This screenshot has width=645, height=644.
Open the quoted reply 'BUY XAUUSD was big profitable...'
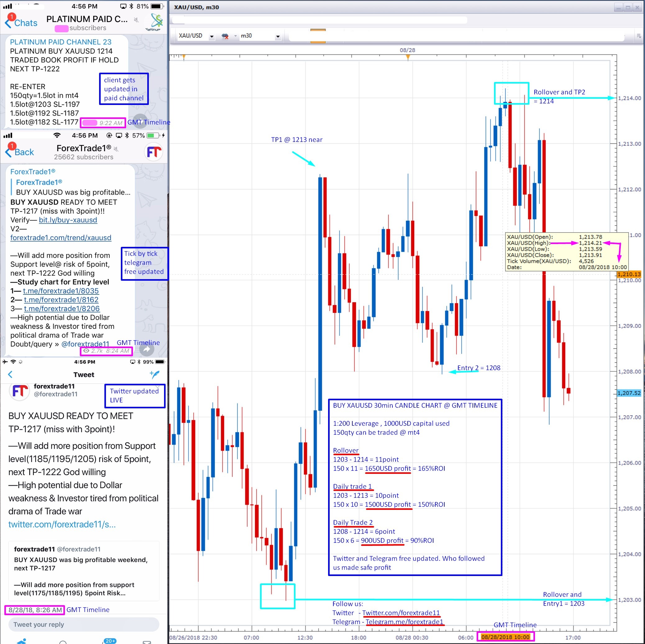(71, 187)
